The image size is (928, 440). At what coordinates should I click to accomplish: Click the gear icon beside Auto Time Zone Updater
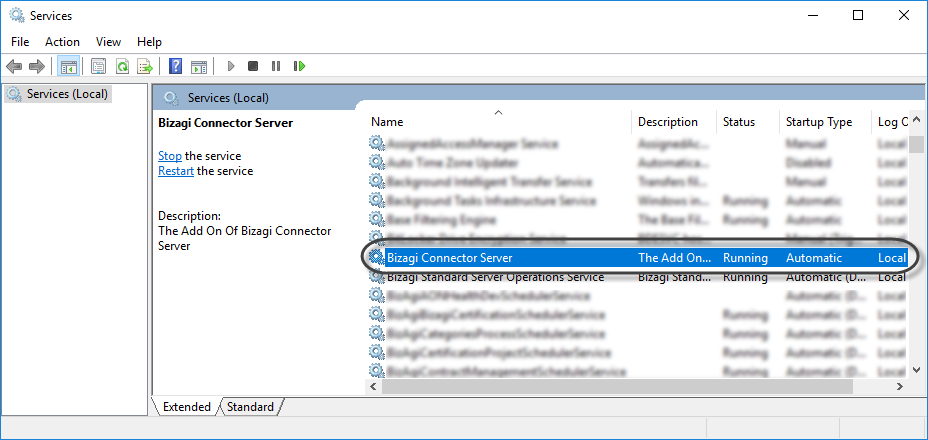(376, 162)
